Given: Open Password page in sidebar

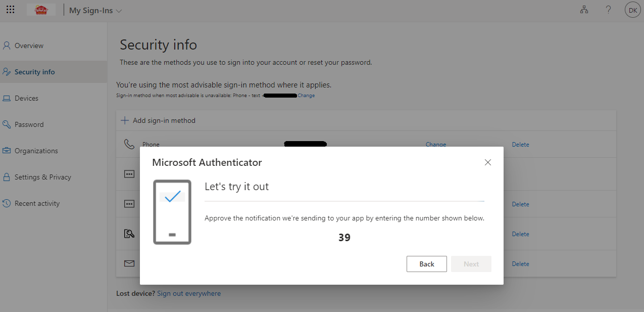Looking at the screenshot, I should click(29, 124).
